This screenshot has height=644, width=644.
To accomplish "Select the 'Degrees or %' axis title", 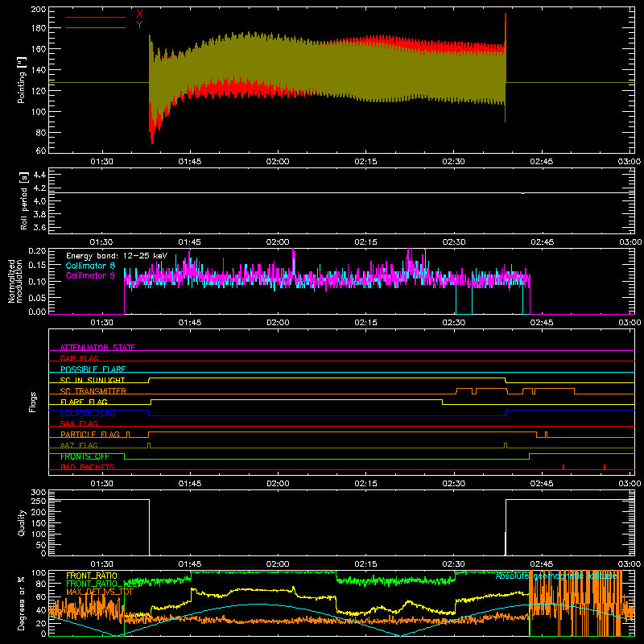I will [22, 603].
